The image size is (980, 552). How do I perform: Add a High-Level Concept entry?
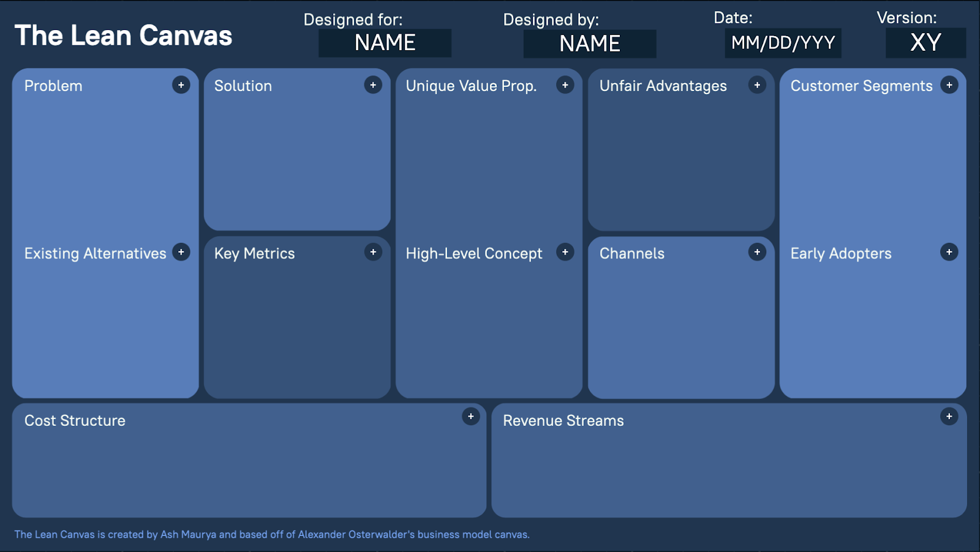point(565,252)
